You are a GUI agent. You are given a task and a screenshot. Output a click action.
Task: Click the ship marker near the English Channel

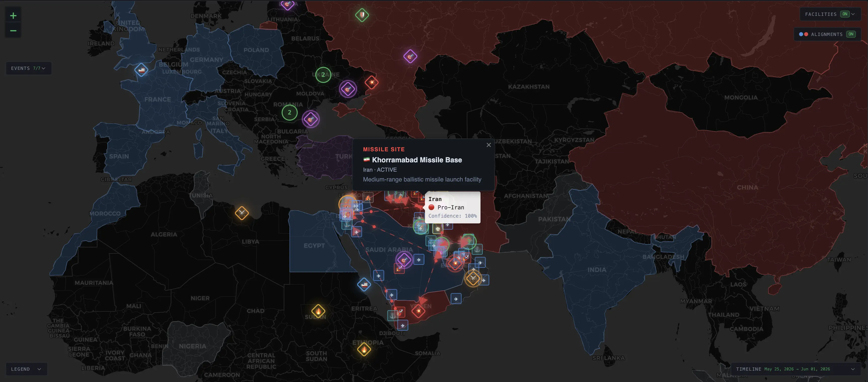(x=141, y=70)
